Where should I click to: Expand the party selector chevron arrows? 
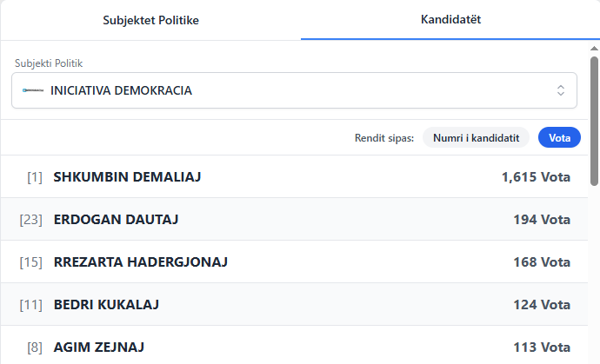tap(561, 90)
